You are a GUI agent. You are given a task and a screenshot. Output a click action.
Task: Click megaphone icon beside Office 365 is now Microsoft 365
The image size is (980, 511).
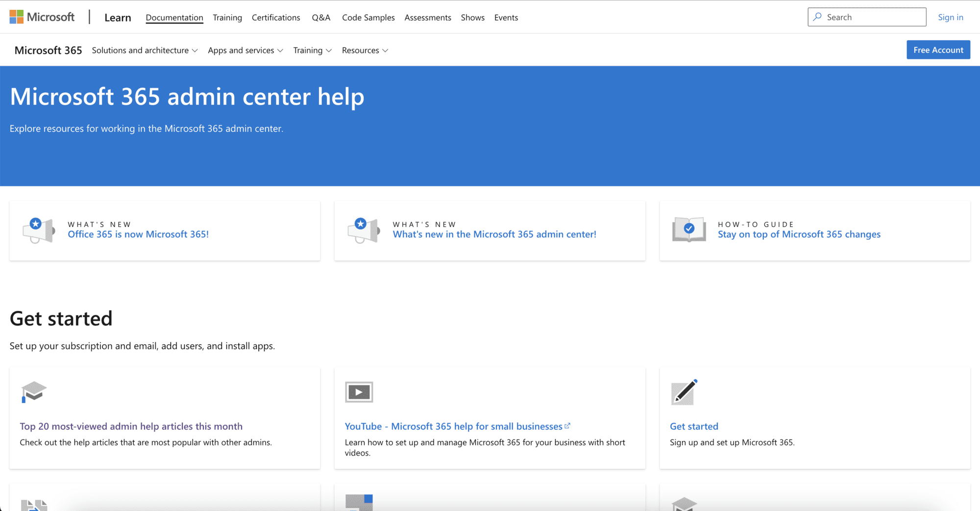click(x=39, y=230)
